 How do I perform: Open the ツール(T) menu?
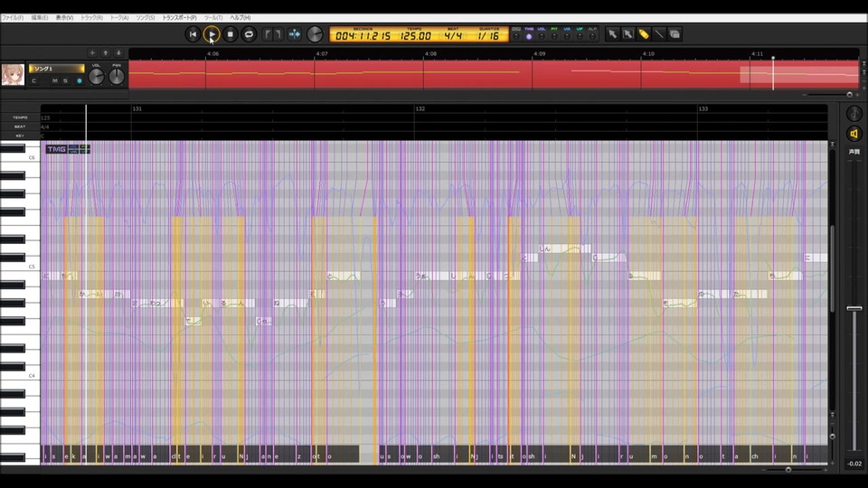coord(213,18)
